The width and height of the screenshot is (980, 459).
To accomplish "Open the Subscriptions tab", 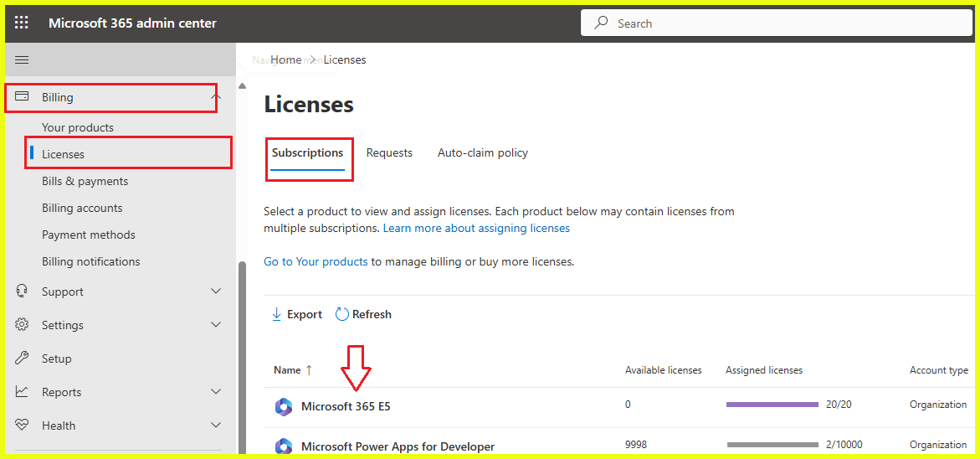I will (x=307, y=152).
